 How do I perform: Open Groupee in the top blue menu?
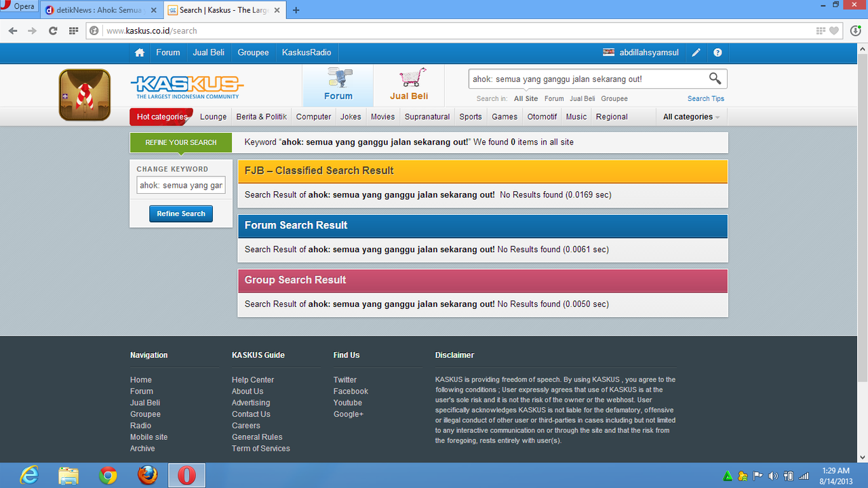[253, 52]
